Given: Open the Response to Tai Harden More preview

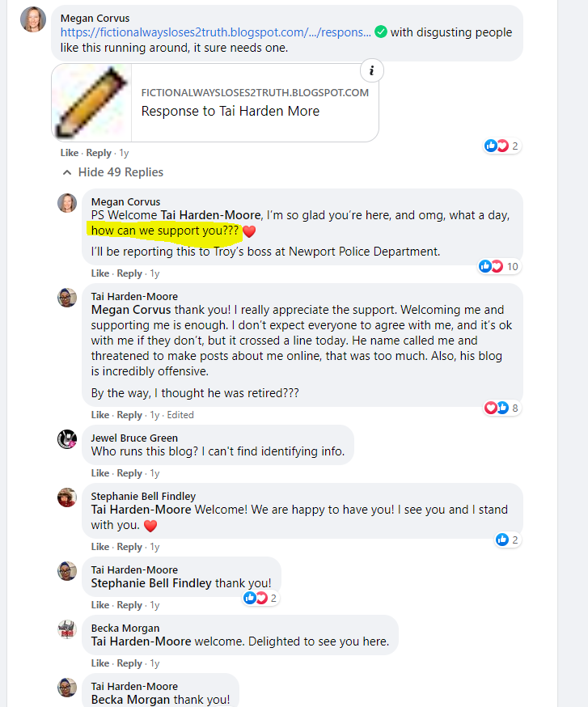Looking at the screenshot, I should [x=215, y=103].
